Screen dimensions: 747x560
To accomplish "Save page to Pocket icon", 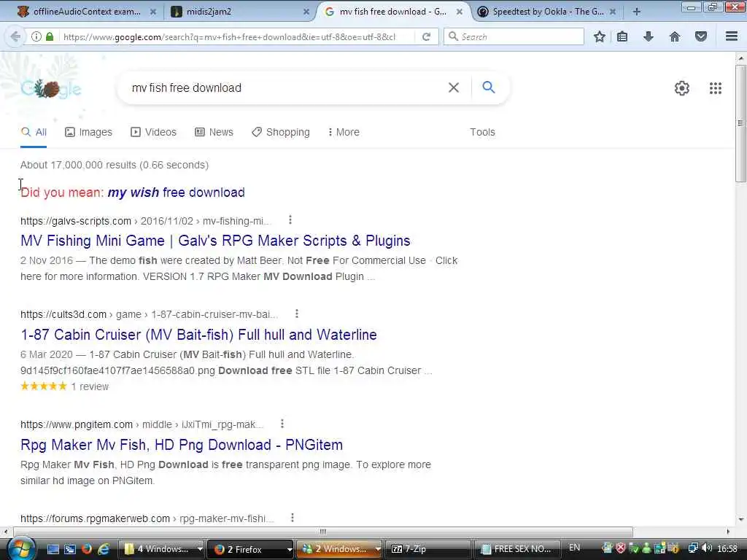I will [x=701, y=36].
